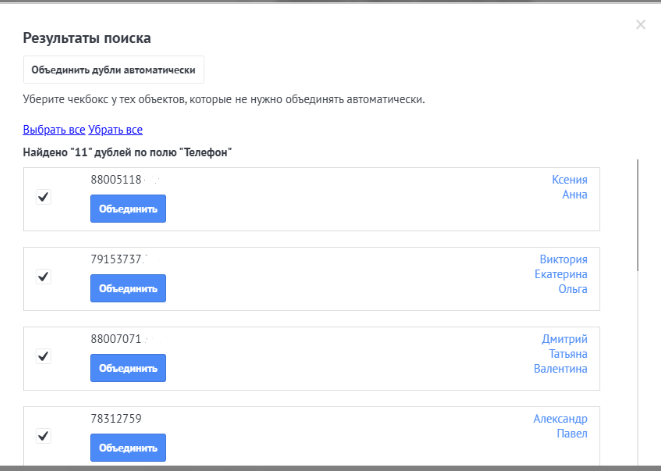Viewport: 661px width, 471px height.
Task: Open contact Екатерина
Action: (561, 274)
